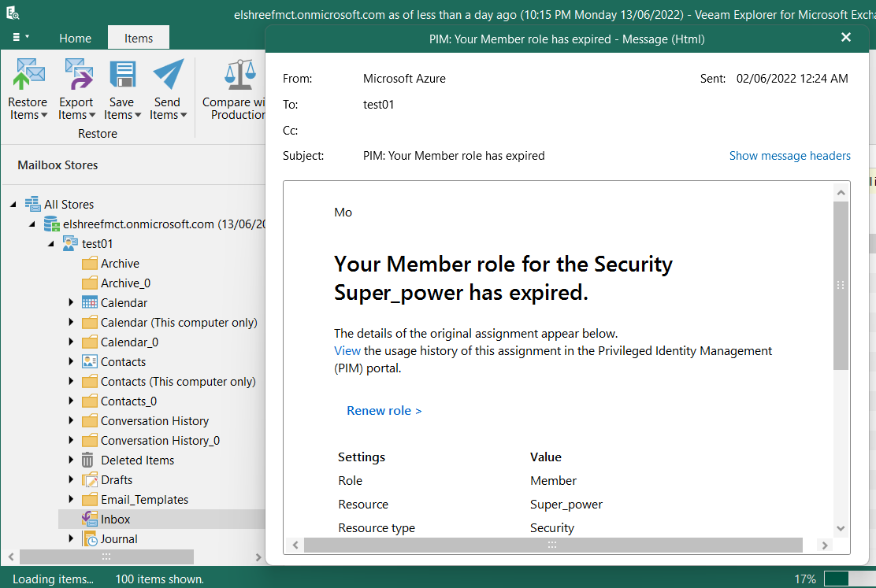Click the Email_Templates folder icon

click(89, 500)
